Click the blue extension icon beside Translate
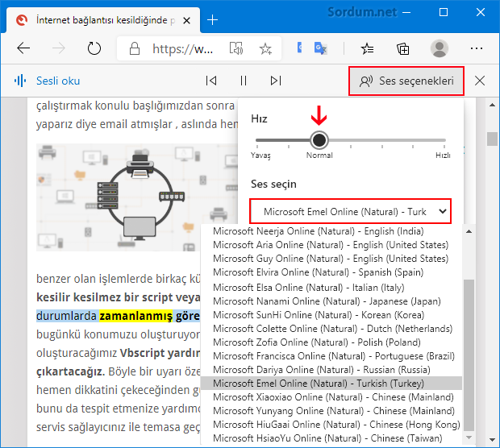500x448 pixels. coord(299,48)
